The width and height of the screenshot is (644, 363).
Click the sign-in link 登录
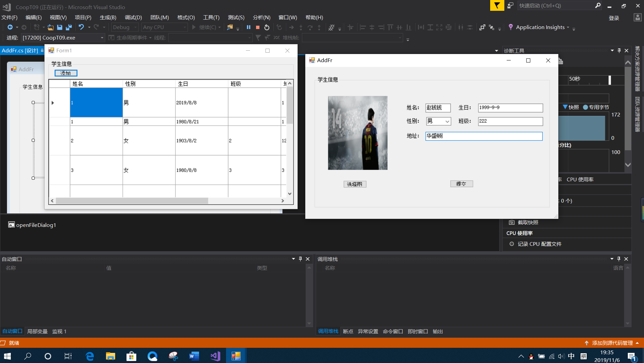coord(614,18)
